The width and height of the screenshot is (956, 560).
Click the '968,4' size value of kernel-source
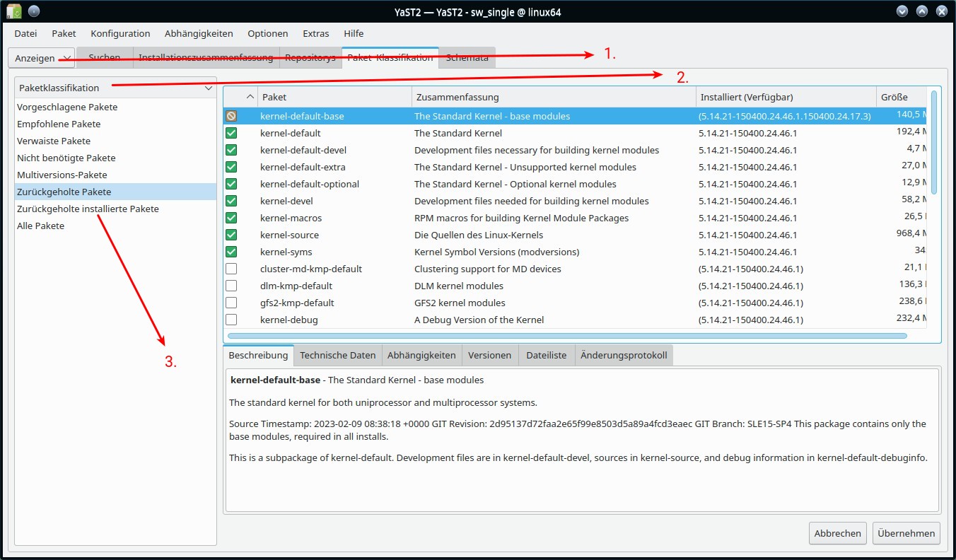pos(912,233)
